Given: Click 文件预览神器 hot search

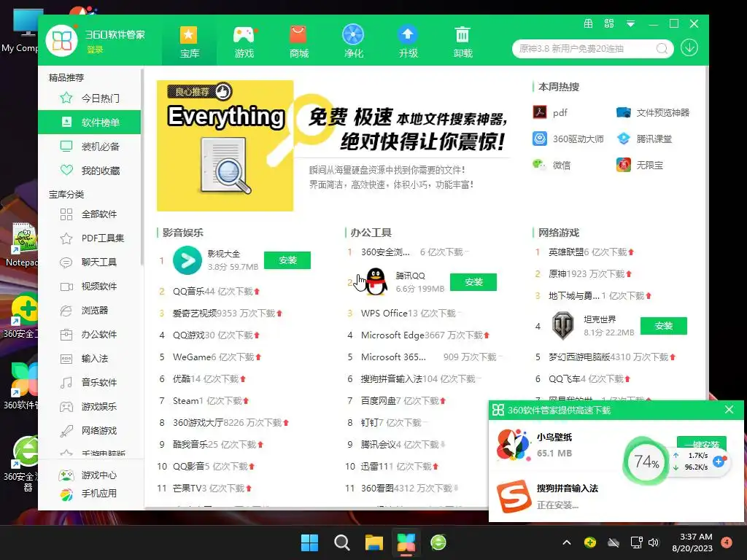Looking at the screenshot, I should tap(653, 112).
